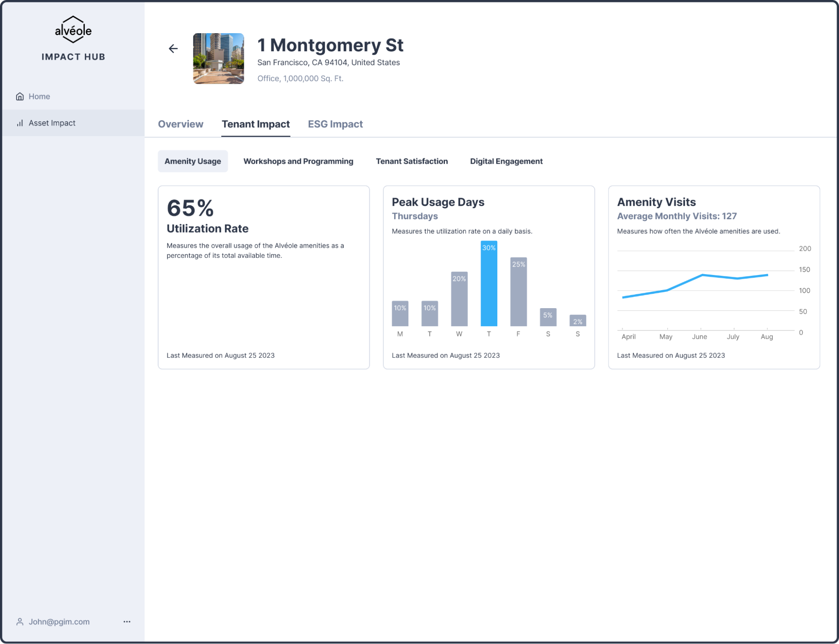Click the back arrow icon
Image resolution: width=839 pixels, height=644 pixels.
[173, 49]
